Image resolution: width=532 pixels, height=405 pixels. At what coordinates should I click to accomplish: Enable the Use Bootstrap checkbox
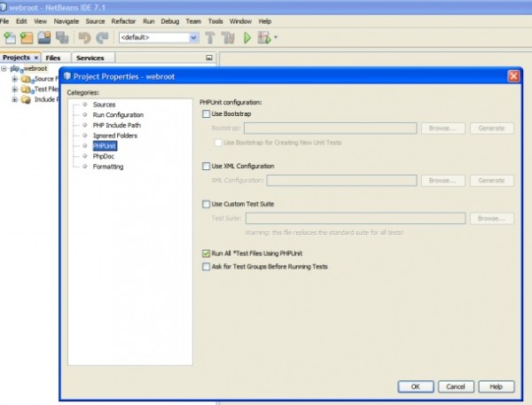(x=206, y=114)
